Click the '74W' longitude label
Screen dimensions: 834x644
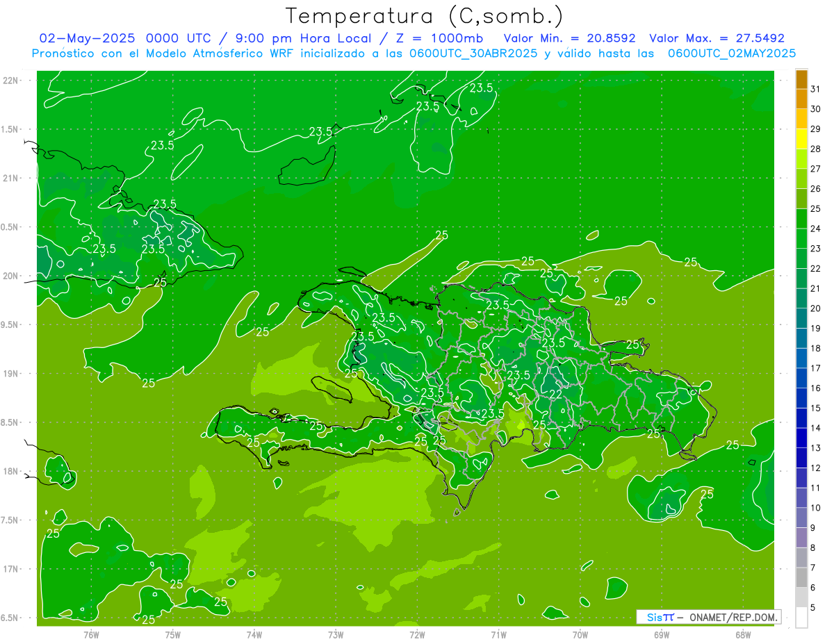[x=254, y=634]
